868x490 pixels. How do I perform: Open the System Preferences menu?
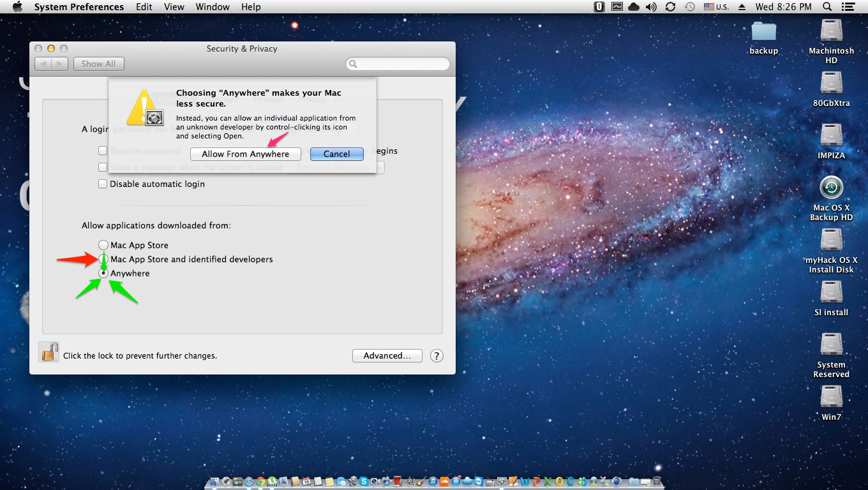[x=79, y=7]
